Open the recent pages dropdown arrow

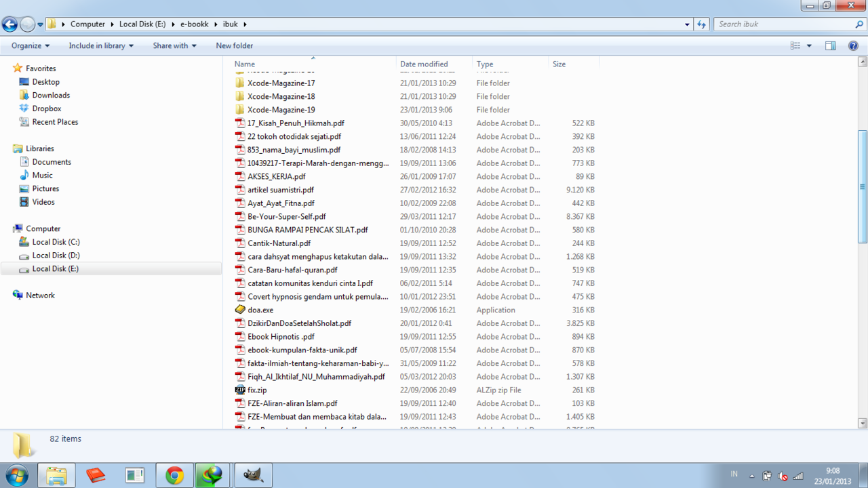pos(40,24)
